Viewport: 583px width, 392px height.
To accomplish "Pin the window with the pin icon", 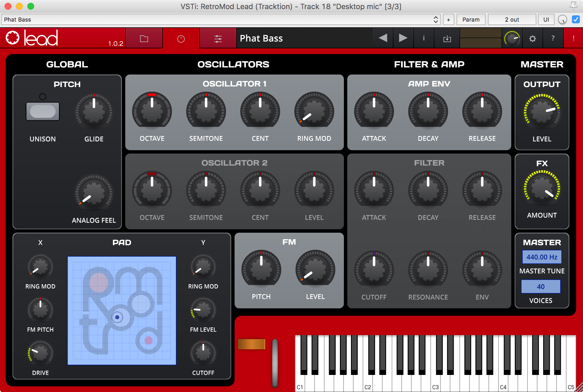I will coord(573,6).
